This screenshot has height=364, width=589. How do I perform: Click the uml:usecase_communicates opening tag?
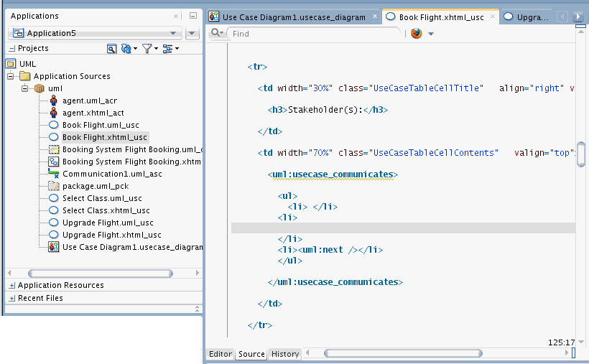pyautogui.click(x=333, y=174)
